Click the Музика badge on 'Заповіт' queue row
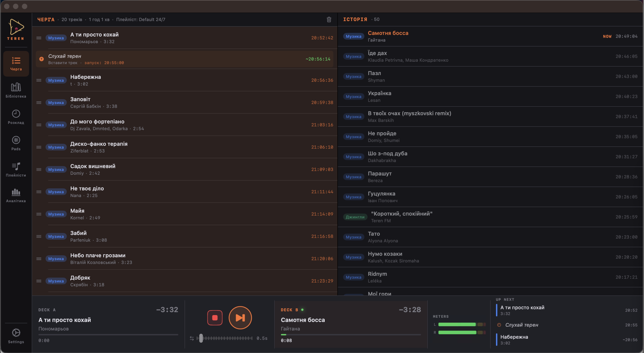The width and height of the screenshot is (644, 353). 56,103
